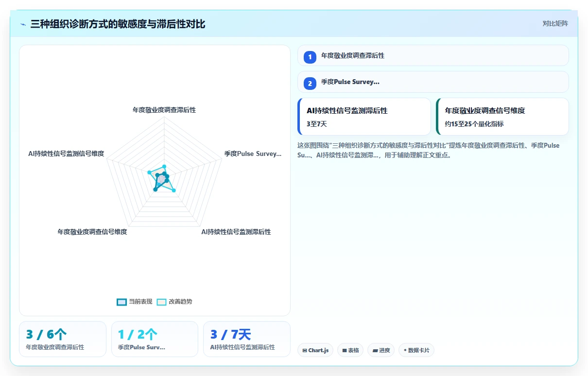This screenshot has height=376, width=588.
Task: Click the 进度 tag chip
Action: click(x=381, y=350)
